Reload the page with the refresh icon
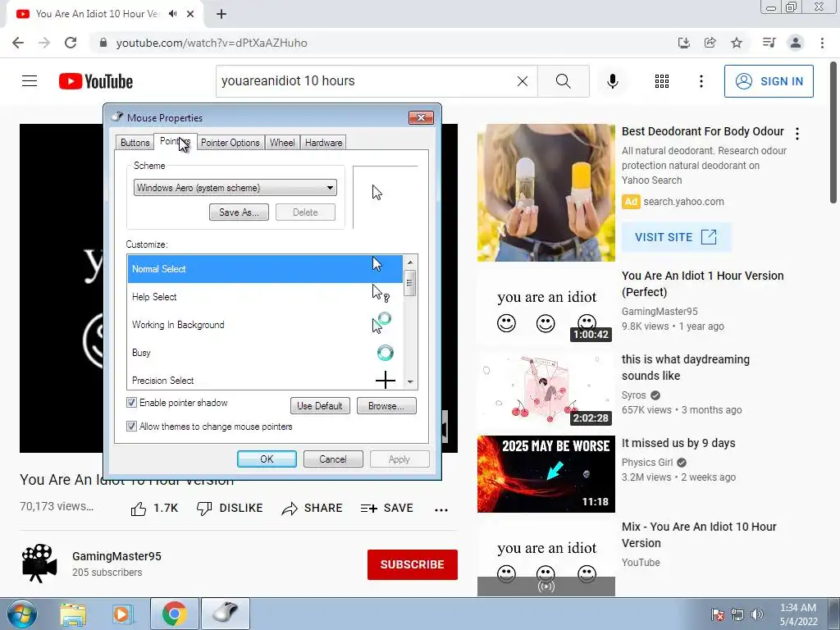This screenshot has width=840, height=630. point(71,43)
